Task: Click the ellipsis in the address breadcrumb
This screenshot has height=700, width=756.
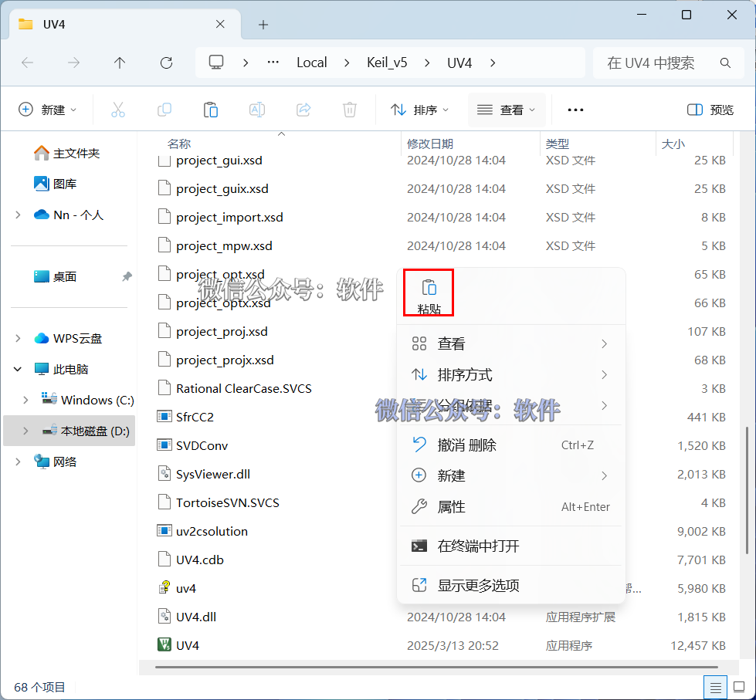Action: [273, 63]
